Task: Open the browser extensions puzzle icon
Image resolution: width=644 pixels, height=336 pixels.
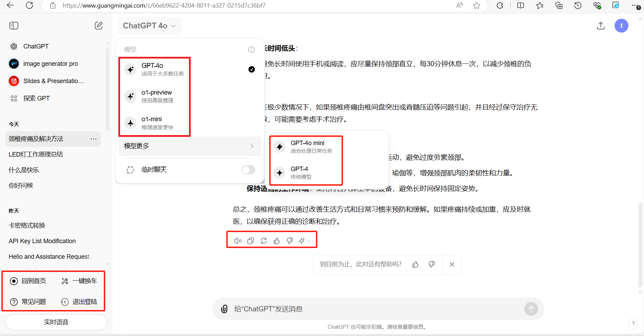Action: (500, 5)
